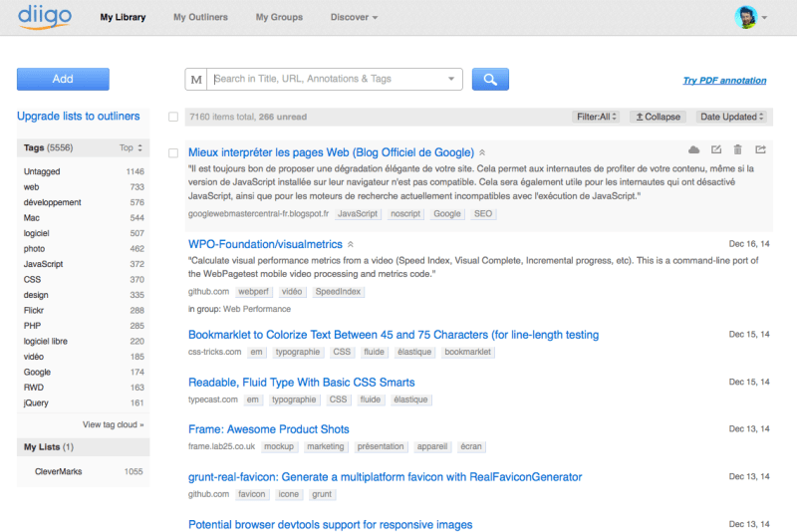
Task: Click Upgrade lists to outliners link
Action: (79, 116)
